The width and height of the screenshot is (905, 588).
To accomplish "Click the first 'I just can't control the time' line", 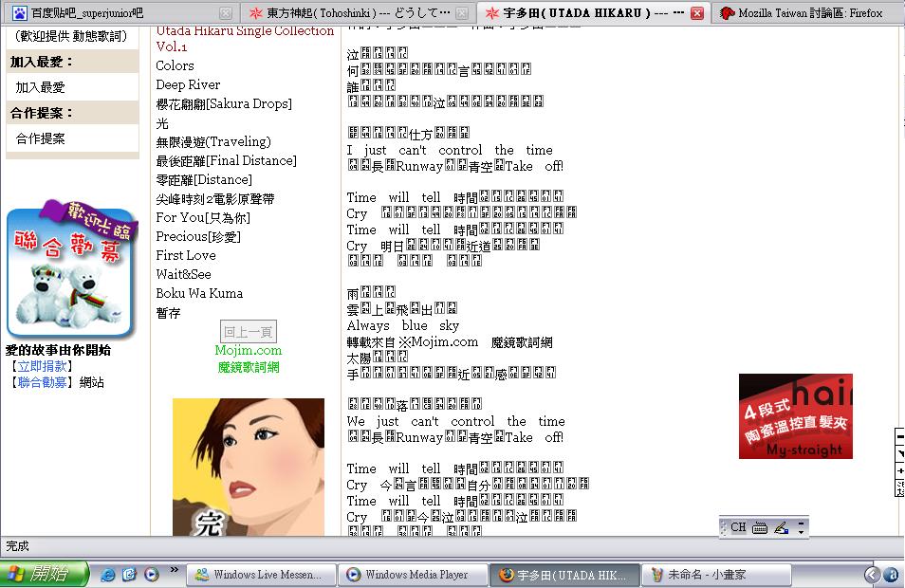I will click(x=450, y=150).
